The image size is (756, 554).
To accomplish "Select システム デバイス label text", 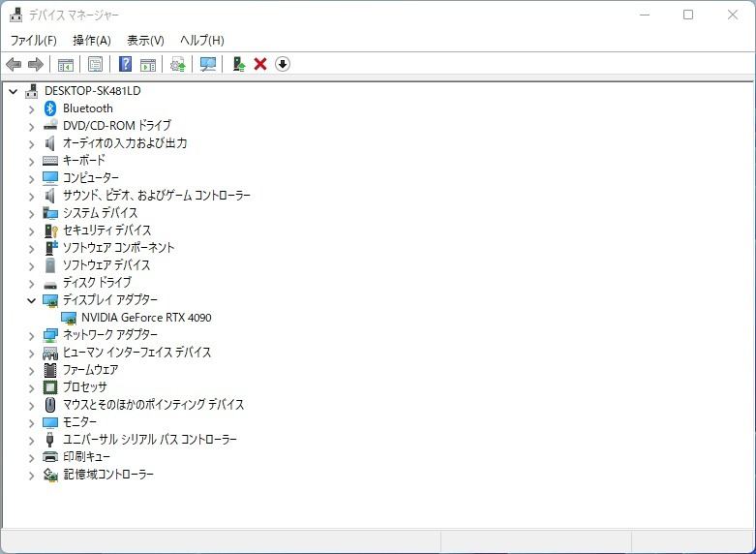I will coord(101,213).
